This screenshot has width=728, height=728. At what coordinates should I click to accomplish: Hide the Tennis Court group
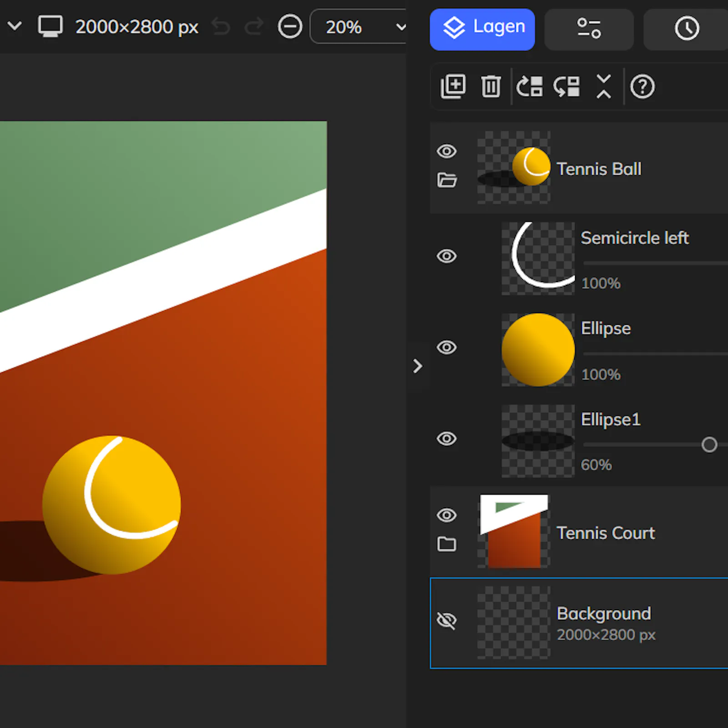pyautogui.click(x=447, y=515)
